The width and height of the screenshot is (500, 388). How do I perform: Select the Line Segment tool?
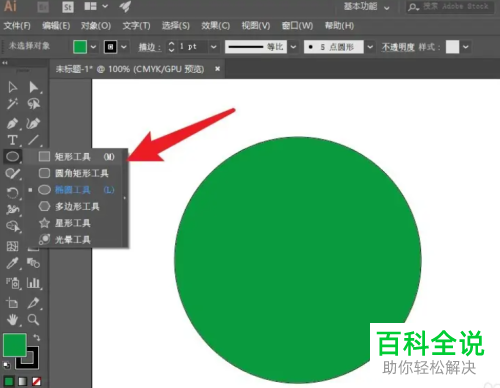click(33, 140)
